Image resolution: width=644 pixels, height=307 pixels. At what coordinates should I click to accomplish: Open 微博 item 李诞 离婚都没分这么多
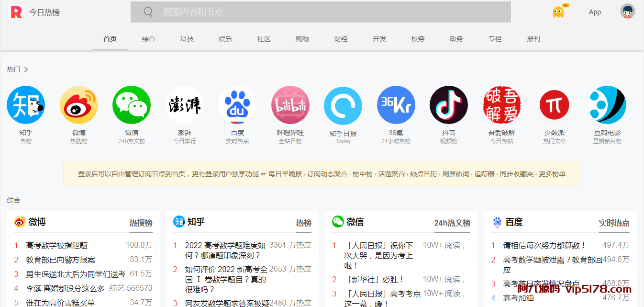[66, 288]
